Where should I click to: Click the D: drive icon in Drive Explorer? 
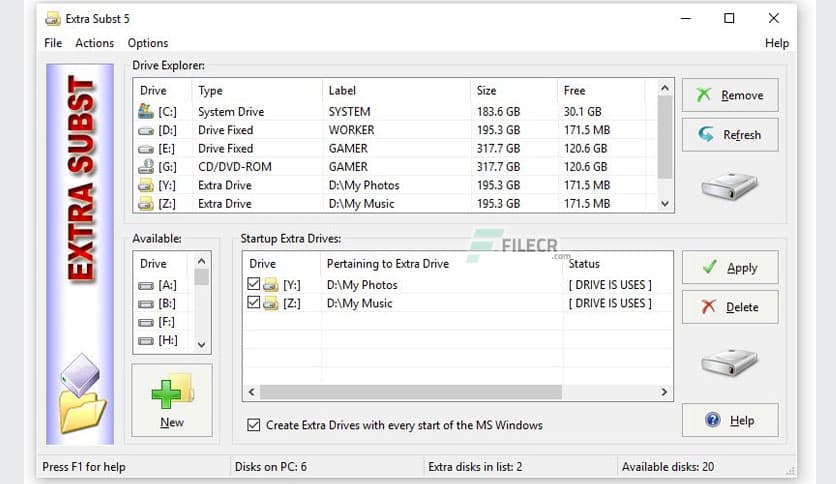(146, 131)
